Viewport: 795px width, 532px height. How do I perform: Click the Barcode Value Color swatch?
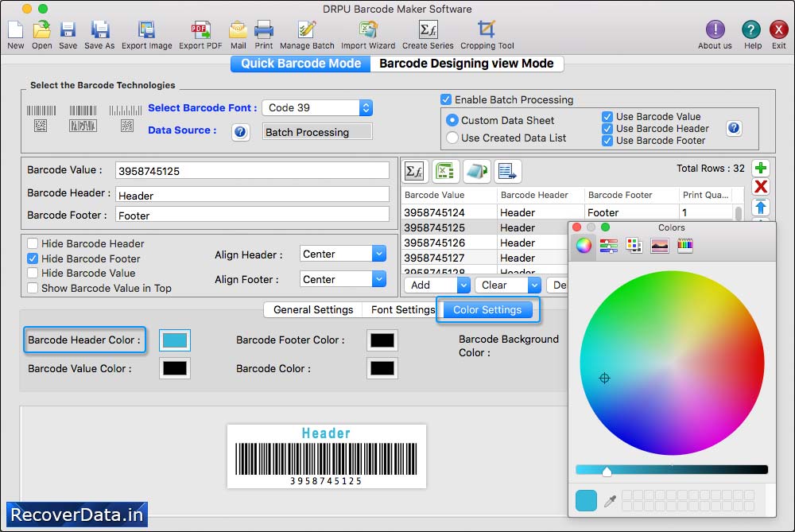pos(175,368)
